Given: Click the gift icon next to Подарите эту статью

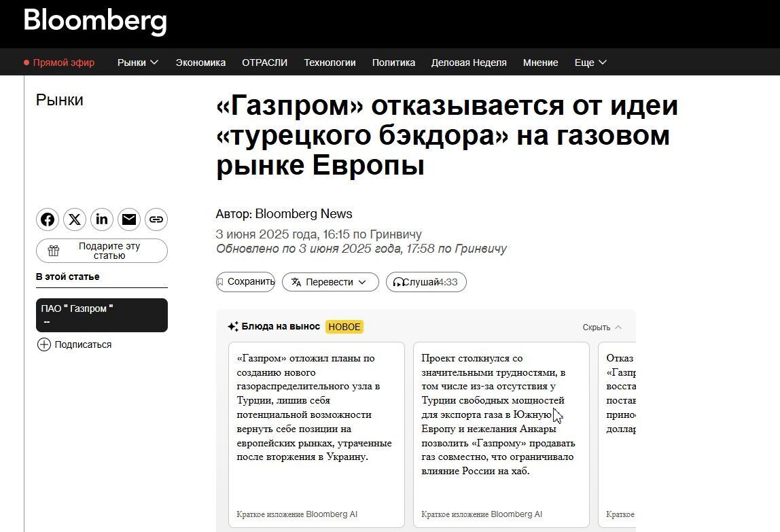Looking at the screenshot, I should tap(53, 250).
